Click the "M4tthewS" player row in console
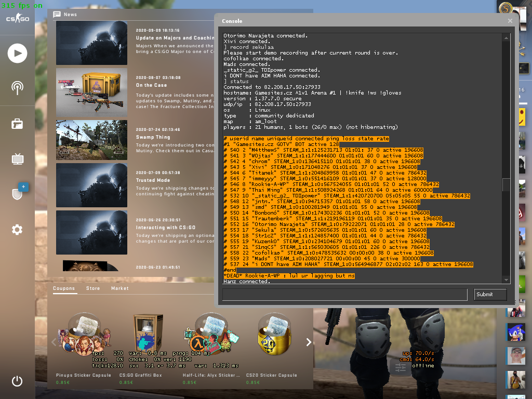 click(x=323, y=150)
